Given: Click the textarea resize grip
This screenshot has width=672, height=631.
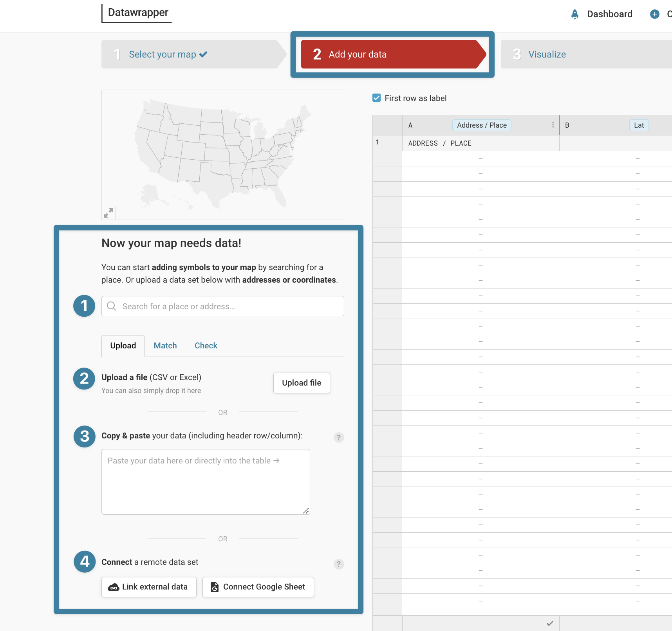Looking at the screenshot, I should [x=306, y=511].
